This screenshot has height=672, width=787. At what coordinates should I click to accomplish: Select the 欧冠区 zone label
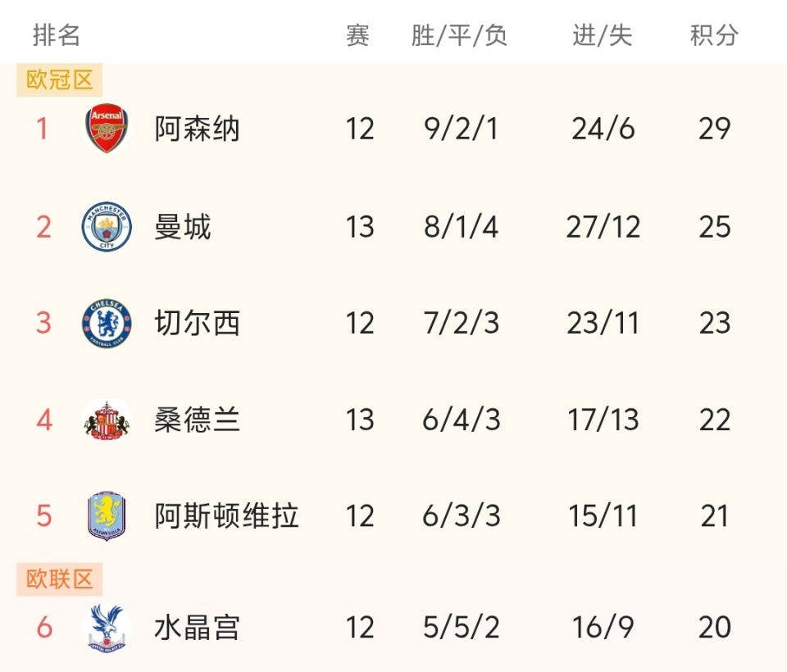[x=60, y=80]
